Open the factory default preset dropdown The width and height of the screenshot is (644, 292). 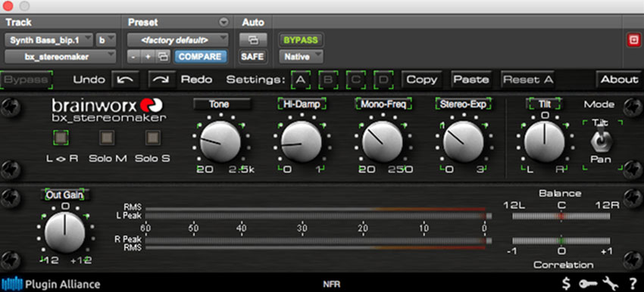click(x=177, y=40)
